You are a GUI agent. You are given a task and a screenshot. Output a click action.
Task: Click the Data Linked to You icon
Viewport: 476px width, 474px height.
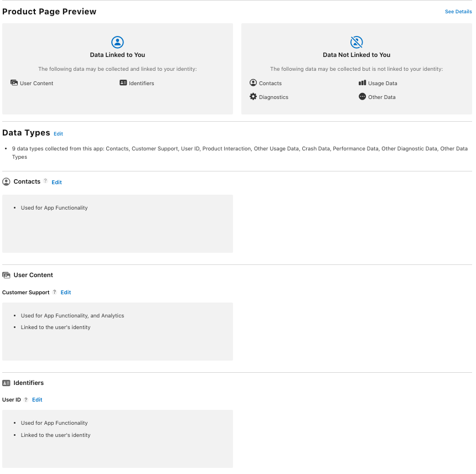pos(117,42)
